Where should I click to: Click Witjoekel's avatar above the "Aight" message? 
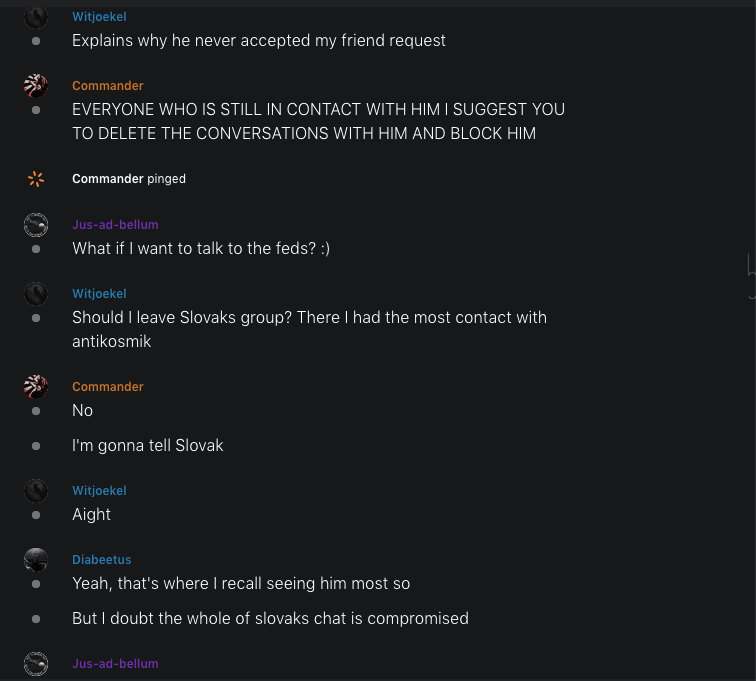pyautogui.click(x=36, y=491)
